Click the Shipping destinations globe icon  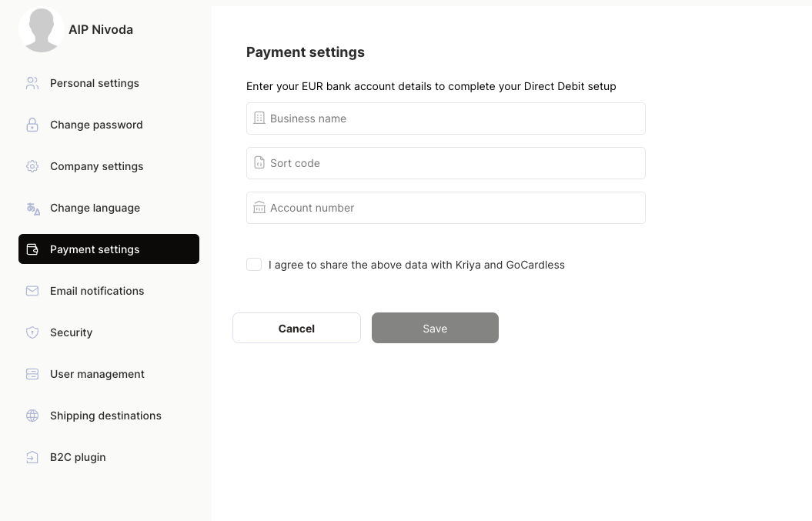point(32,416)
